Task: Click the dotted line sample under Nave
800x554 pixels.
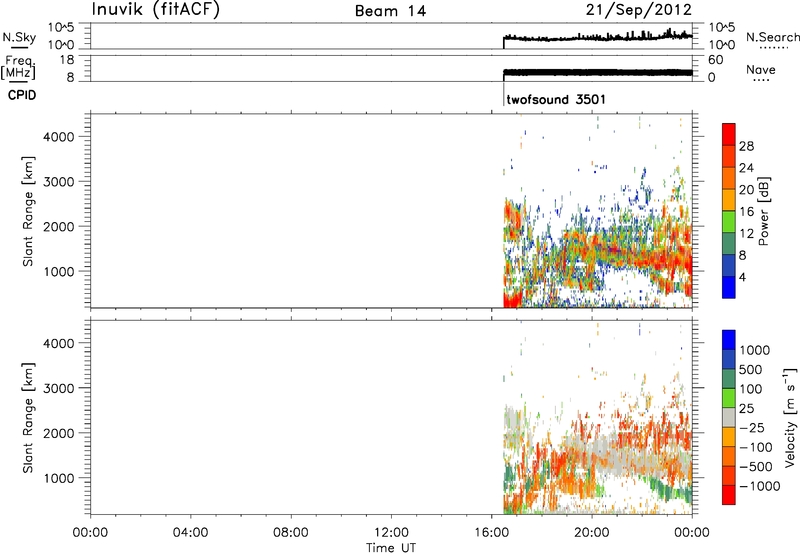Action: (x=761, y=80)
